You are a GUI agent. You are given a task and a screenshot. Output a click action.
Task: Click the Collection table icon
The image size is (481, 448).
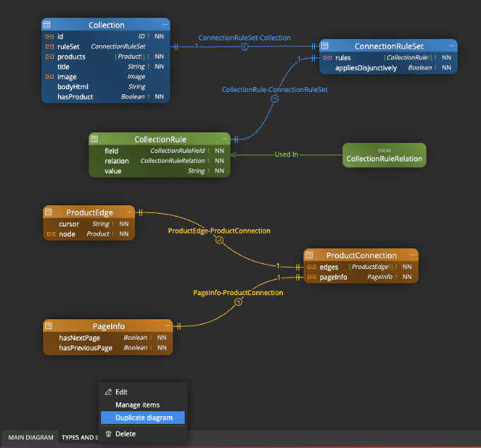(x=47, y=25)
